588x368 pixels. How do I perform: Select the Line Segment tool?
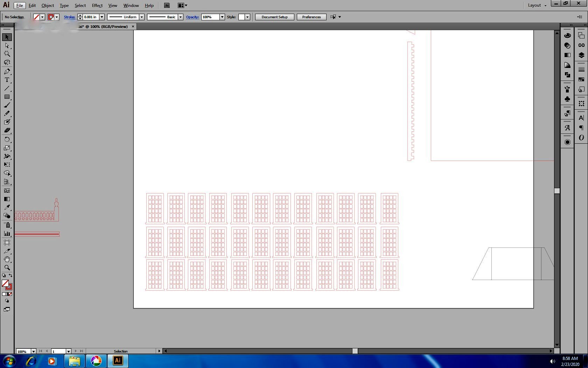click(x=7, y=88)
